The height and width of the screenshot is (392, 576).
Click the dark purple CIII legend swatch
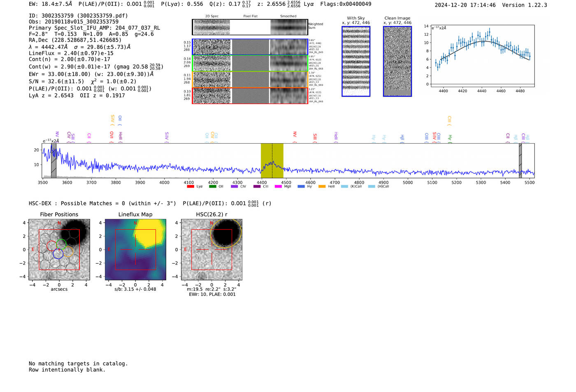point(257,187)
